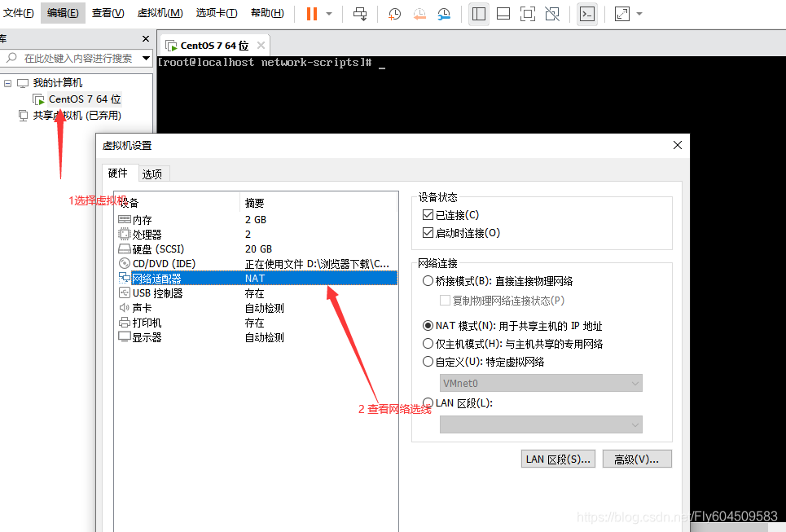Select the 打印机 device row
This screenshot has height=532, width=786.
click(x=257, y=323)
